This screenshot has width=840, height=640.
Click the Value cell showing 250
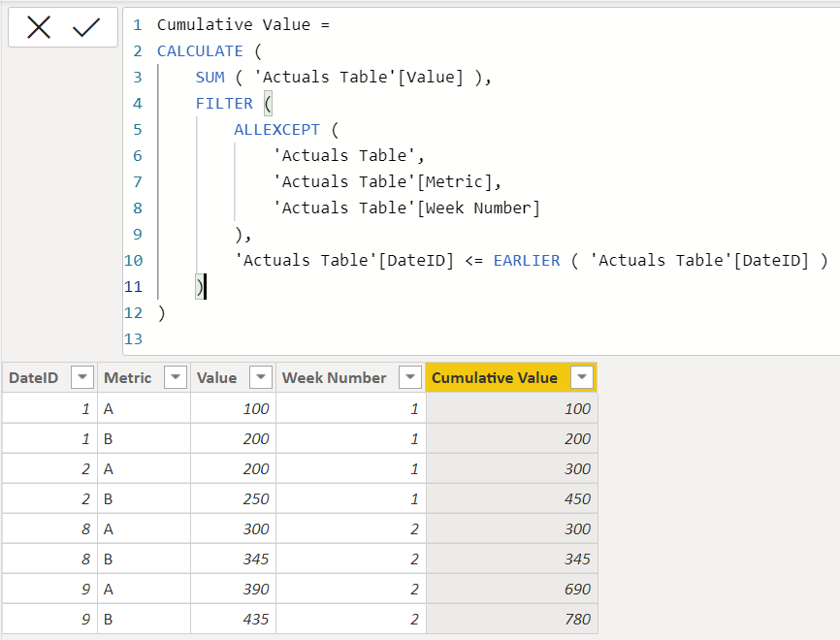[x=234, y=498]
